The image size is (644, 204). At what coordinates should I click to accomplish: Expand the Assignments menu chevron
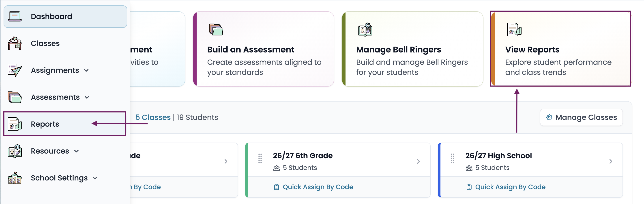[x=86, y=71]
